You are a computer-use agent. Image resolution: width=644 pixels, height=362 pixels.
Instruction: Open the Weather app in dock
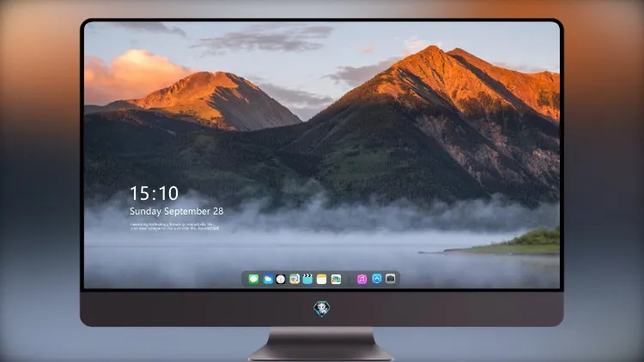pyautogui.click(x=268, y=279)
